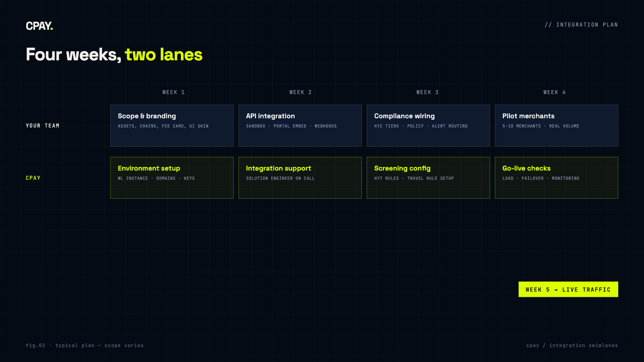
Task: Click 'LOAD · FAILOVER · MONITORING' text
Action: 541,179
